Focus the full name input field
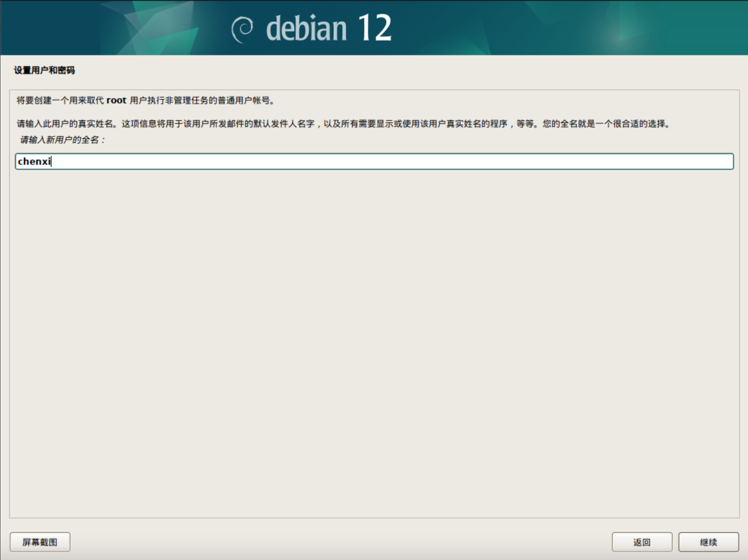748x560 pixels. [x=374, y=161]
